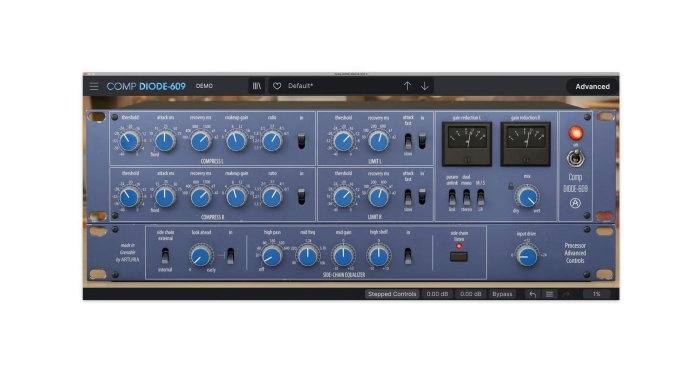
Task: Click the dry/wet mix knob
Action: tap(527, 197)
